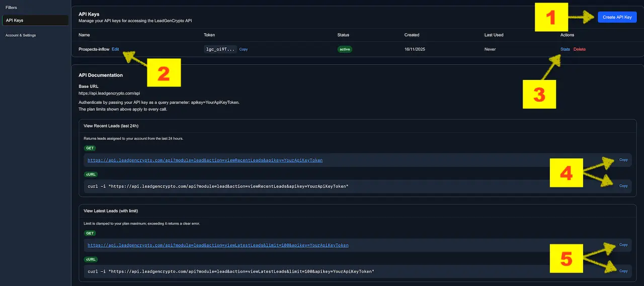Click the Never last-used value

(x=490, y=49)
